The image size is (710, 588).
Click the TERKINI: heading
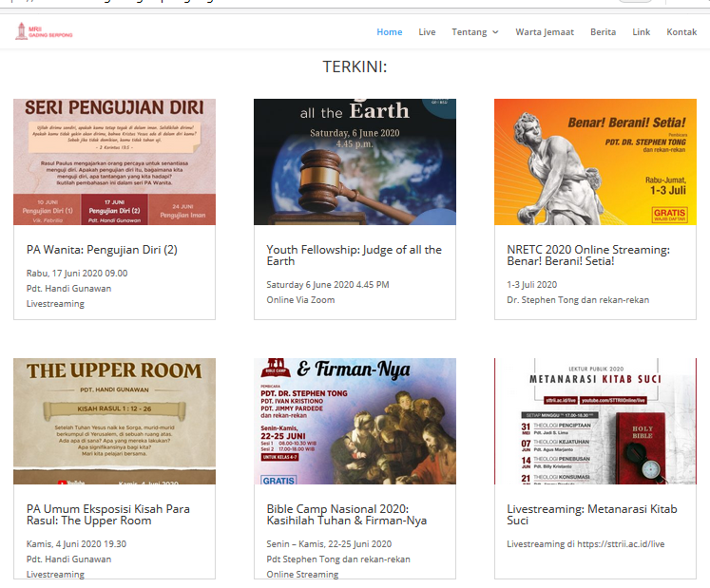[x=355, y=66]
